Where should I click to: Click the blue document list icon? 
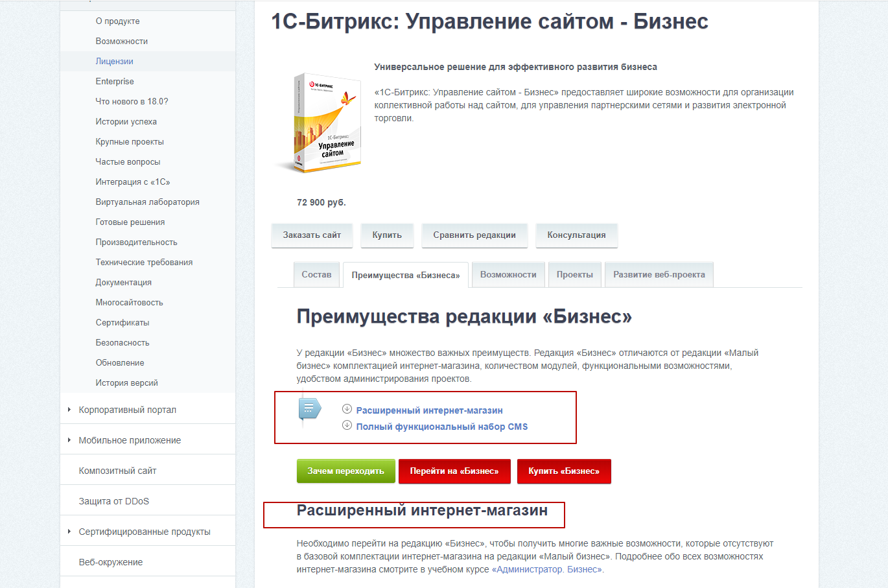309,410
